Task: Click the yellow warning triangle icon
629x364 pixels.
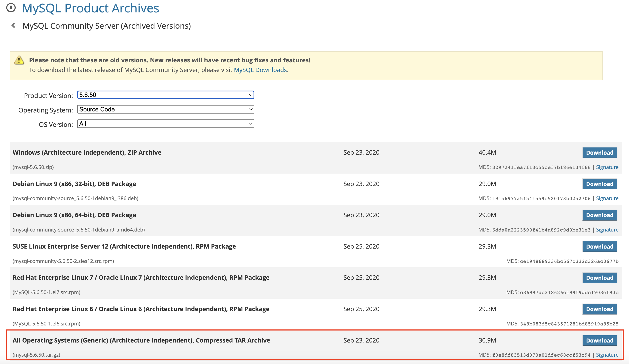Action: [19, 60]
